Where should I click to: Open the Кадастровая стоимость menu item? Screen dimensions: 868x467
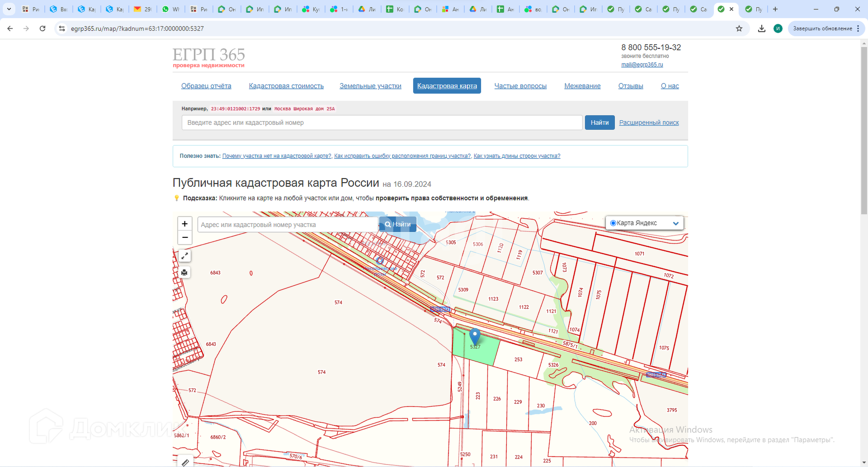[x=286, y=86]
